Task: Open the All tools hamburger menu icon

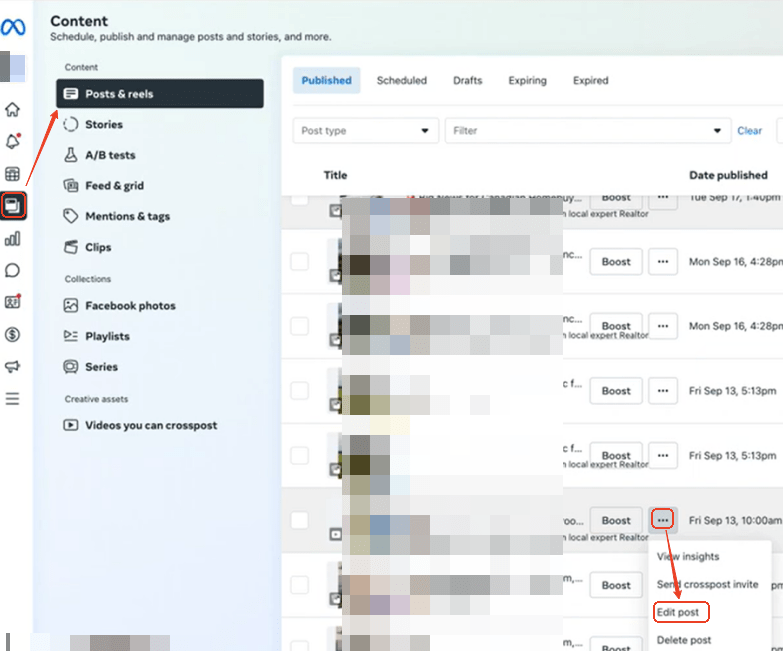Action: (12, 399)
